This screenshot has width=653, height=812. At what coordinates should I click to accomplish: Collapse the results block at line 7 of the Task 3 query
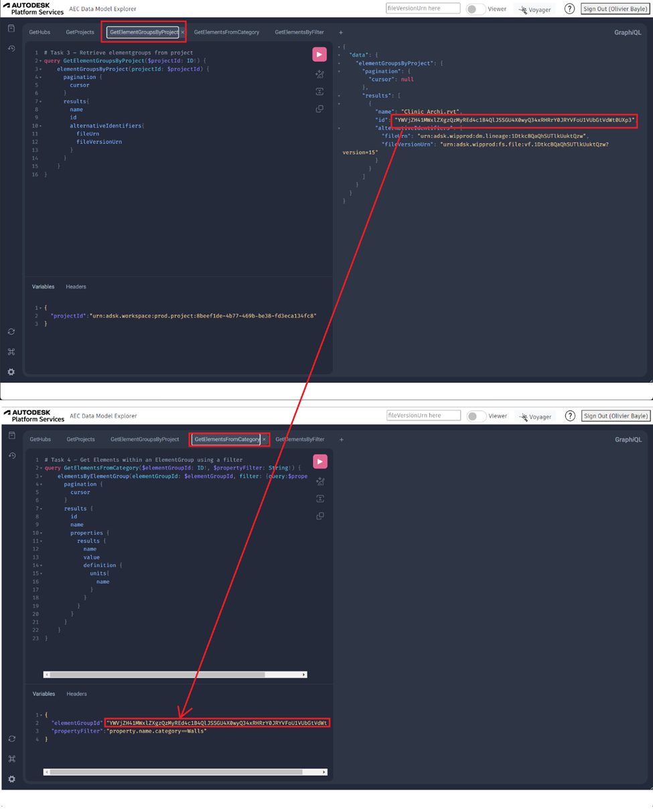(41, 102)
